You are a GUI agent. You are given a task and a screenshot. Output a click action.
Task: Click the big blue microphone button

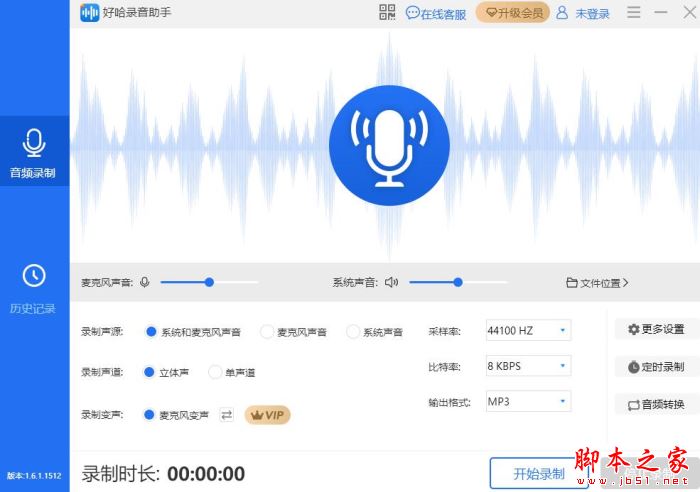point(389,145)
